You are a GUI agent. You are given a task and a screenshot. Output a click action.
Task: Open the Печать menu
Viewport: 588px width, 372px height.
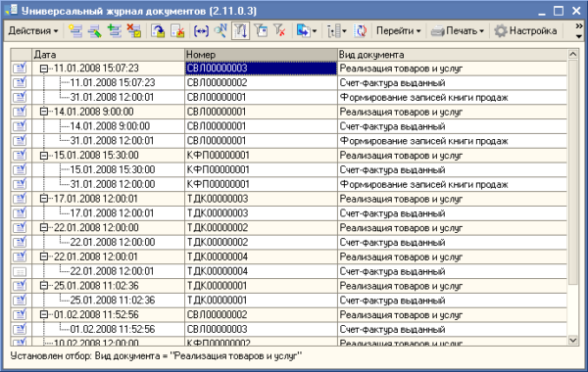[x=458, y=31]
